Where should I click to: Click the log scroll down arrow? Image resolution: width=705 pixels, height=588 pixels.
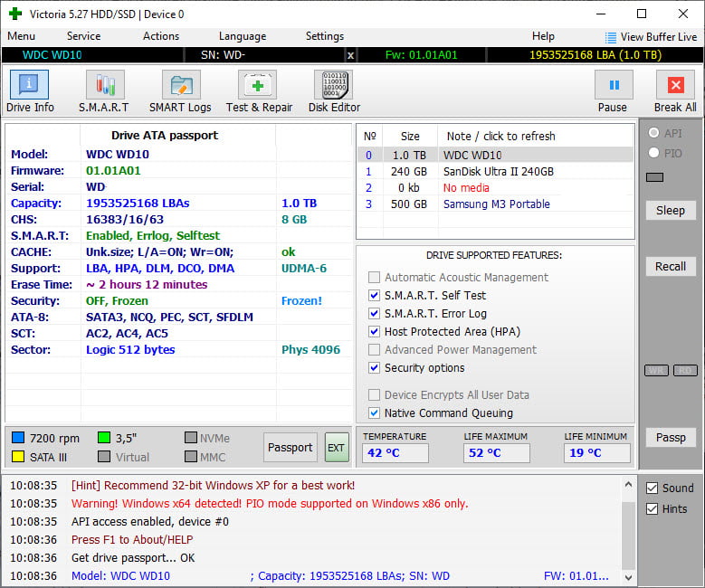[628, 577]
